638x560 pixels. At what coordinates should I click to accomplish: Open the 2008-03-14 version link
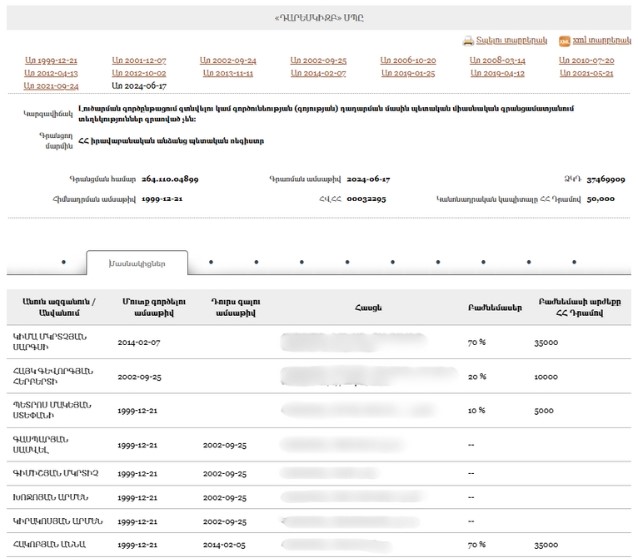(496, 61)
